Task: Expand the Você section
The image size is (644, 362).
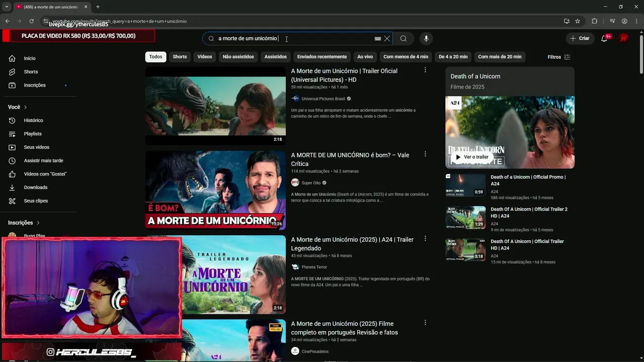Action: [x=18, y=107]
